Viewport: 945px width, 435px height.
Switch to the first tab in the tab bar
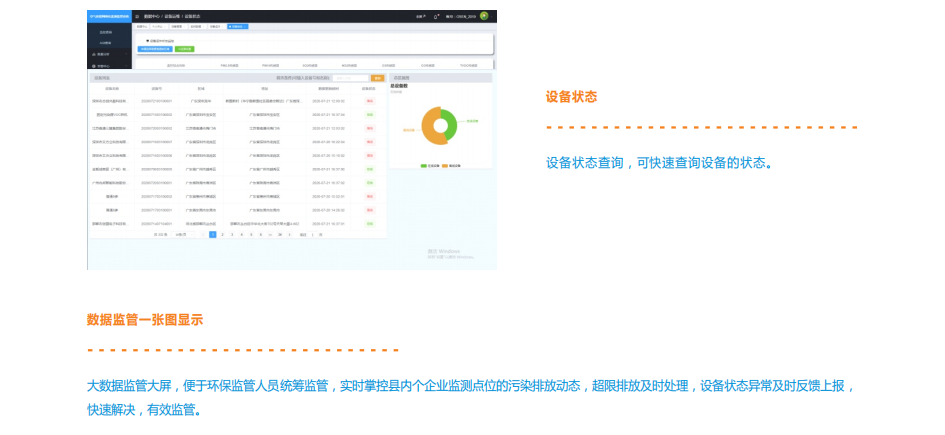coord(142,27)
